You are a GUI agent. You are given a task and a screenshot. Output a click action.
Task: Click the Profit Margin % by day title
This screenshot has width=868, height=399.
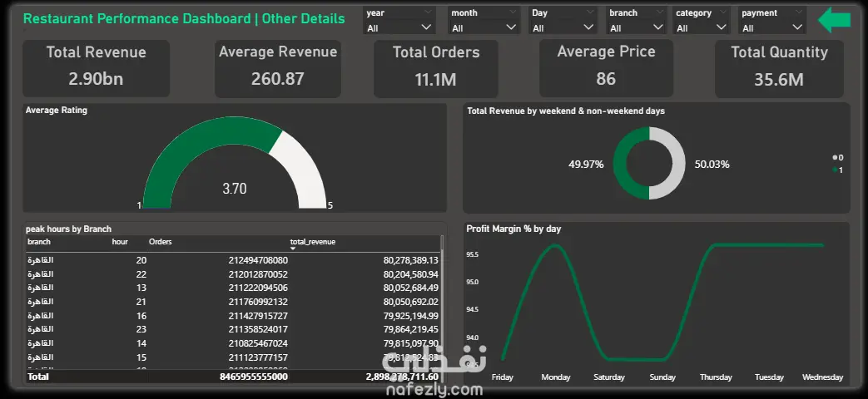click(513, 229)
